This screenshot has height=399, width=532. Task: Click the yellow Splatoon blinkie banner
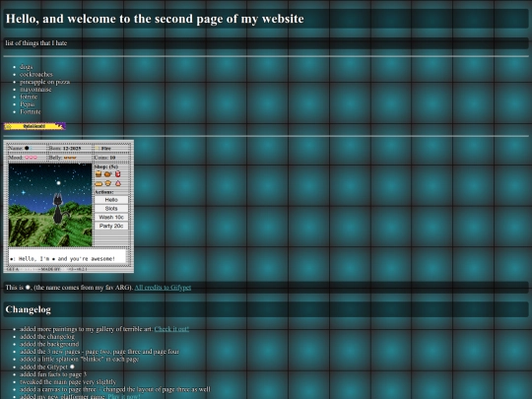(34, 126)
